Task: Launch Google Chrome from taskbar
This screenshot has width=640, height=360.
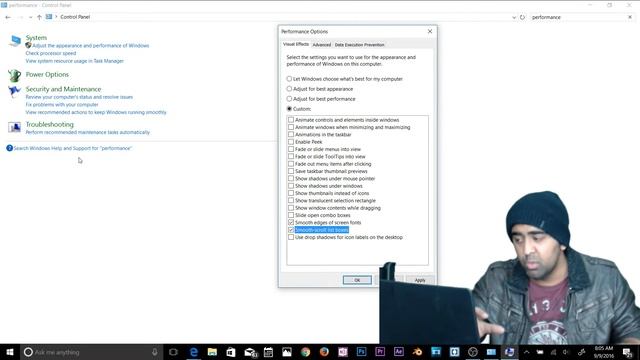Action: coord(305,352)
